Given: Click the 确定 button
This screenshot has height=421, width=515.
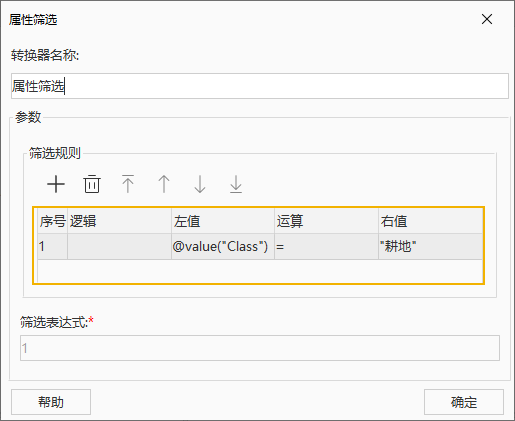Looking at the screenshot, I should click(464, 402).
